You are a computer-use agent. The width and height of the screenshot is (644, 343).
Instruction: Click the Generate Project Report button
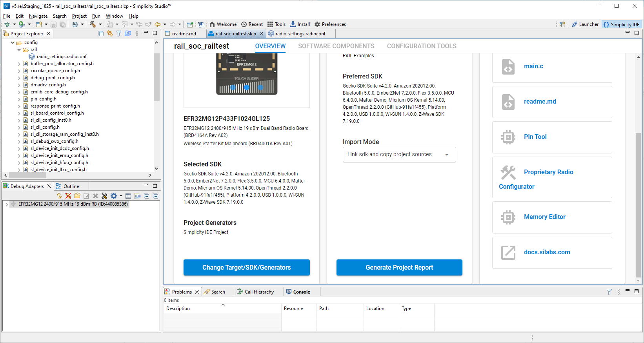(x=399, y=268)
